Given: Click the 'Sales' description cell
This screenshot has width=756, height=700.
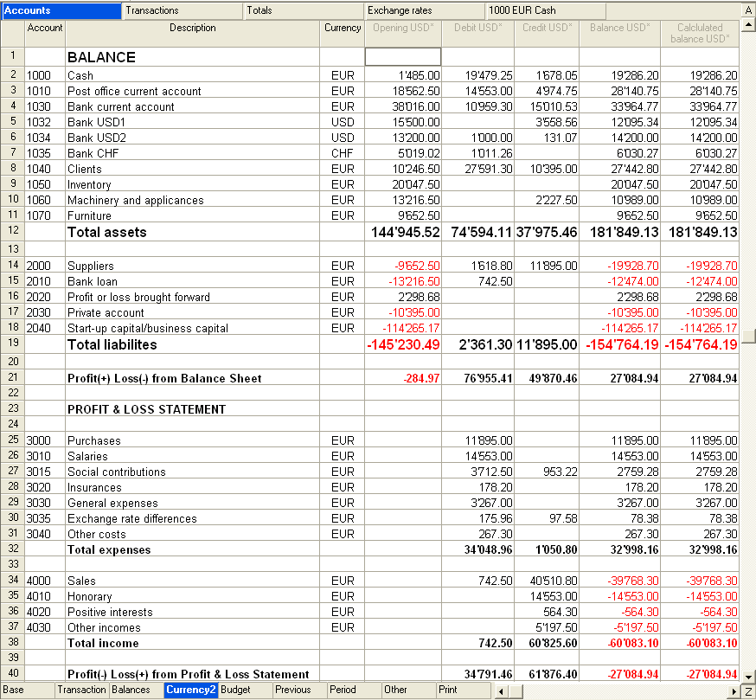Looking at the screenshot, I should click(x=192, y=581).
